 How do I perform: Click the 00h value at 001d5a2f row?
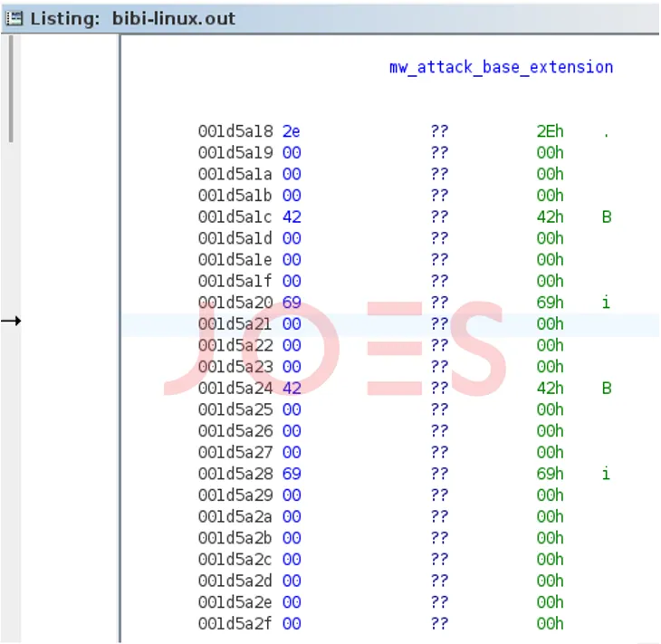550,624
